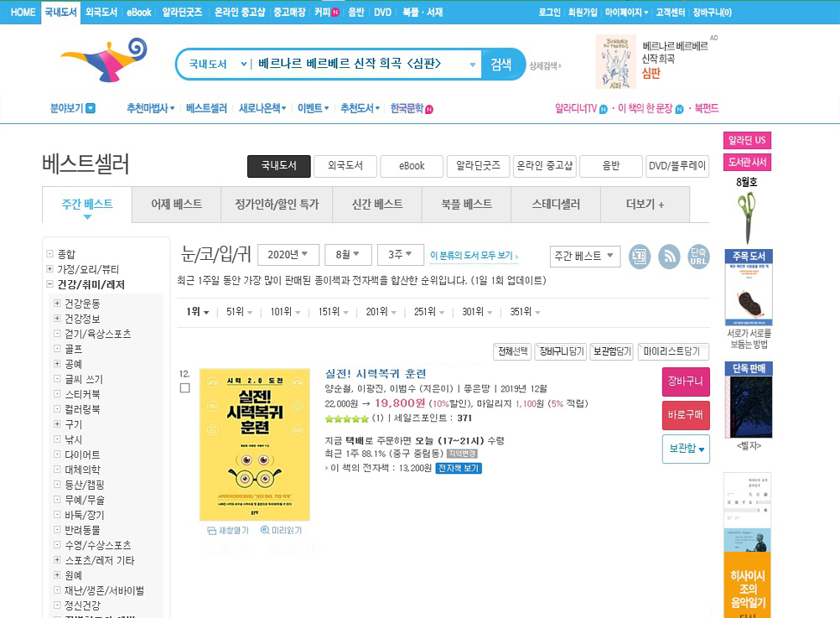Click the 도서관 사서 pink banner
Viewport: 840px width, 618px height.
point(747,163)
